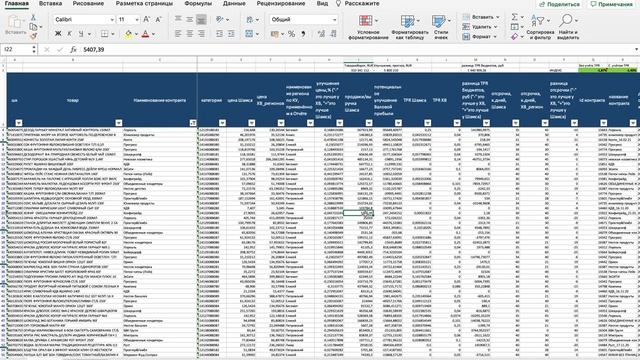Align text right

[x=201, y=34]
